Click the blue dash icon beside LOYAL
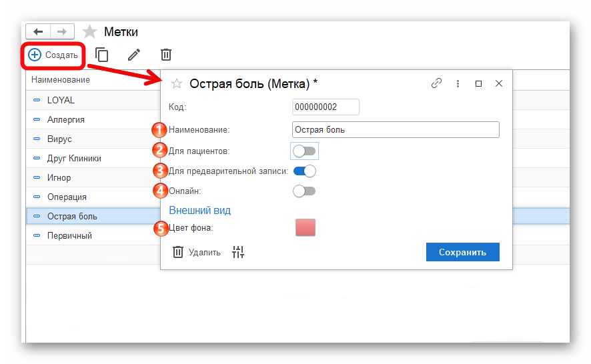The width and height of the screenshot is (591, 364). pos(37,100)
